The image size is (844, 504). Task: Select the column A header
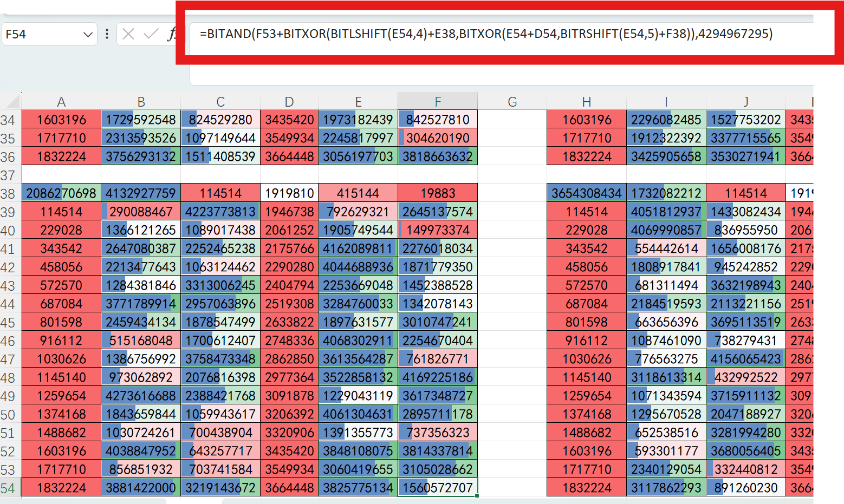[x=61, y=102]
